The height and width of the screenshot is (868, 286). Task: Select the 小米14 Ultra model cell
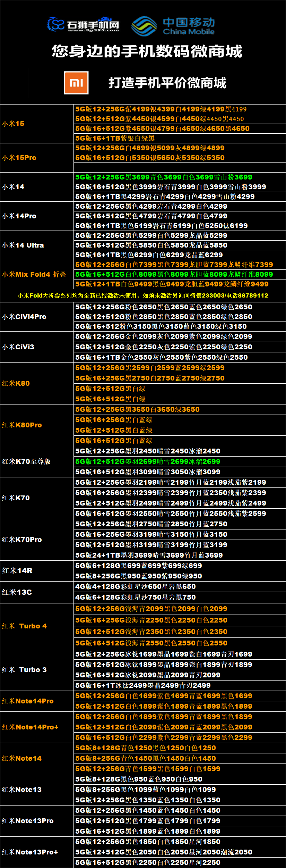click(x=37, y=245)
